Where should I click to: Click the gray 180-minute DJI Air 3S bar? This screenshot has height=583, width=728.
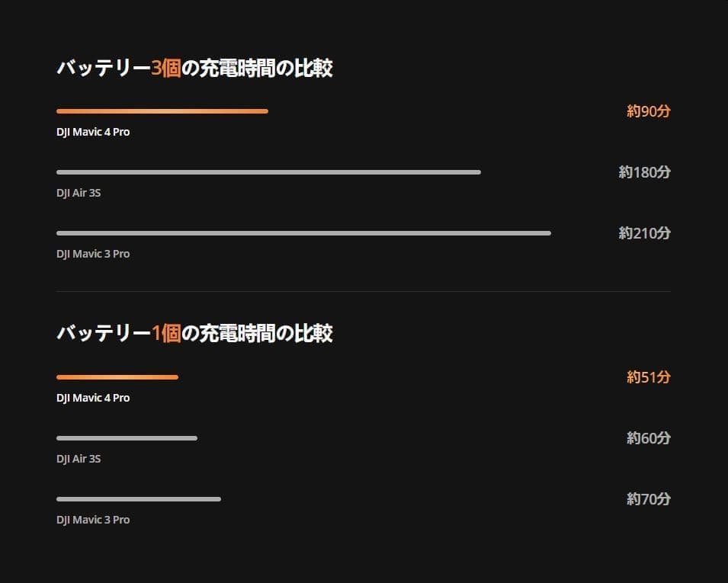(x=268, y=172)
